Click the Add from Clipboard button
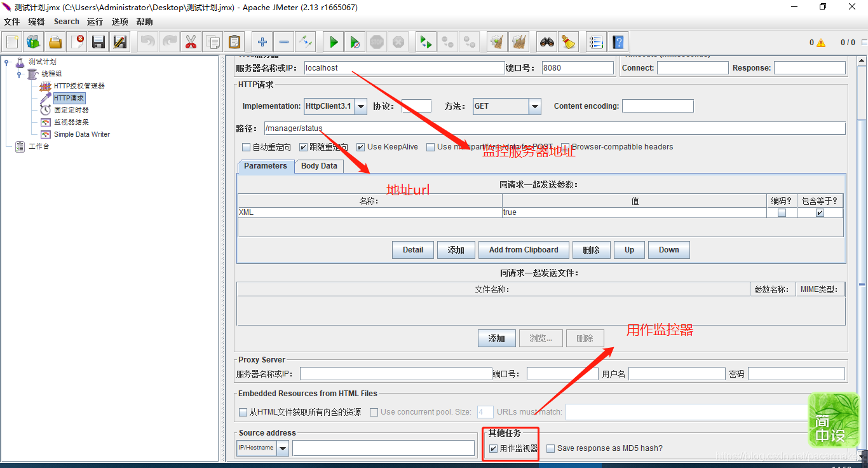 point(524,250)
